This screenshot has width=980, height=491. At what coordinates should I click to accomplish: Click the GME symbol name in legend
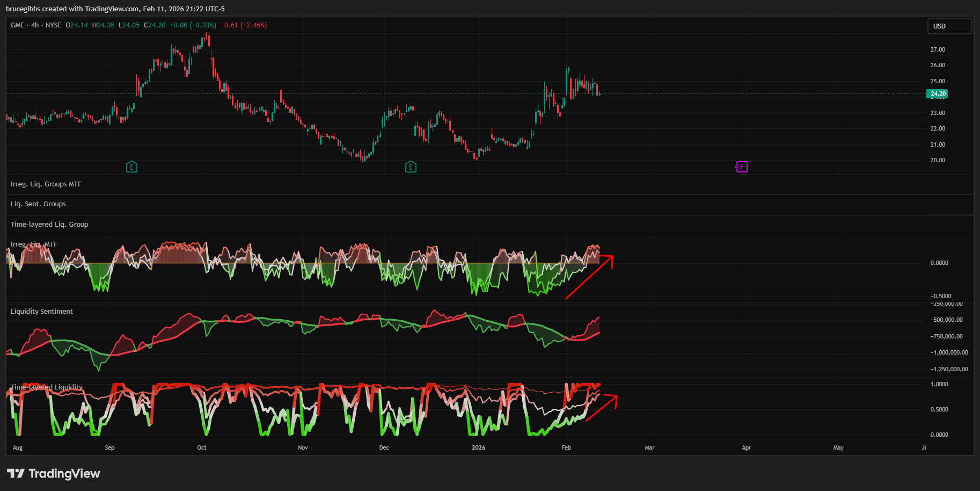pyautogui.click(x=17, y=25)
